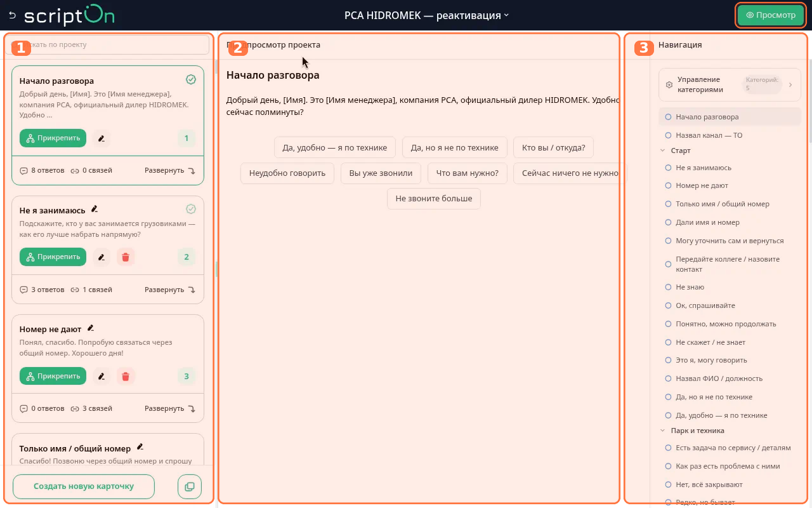Select the Начало разговора item in the navigation
Image resolution: width=812 pixels, height=508 pixels.
tap(730, 117)
